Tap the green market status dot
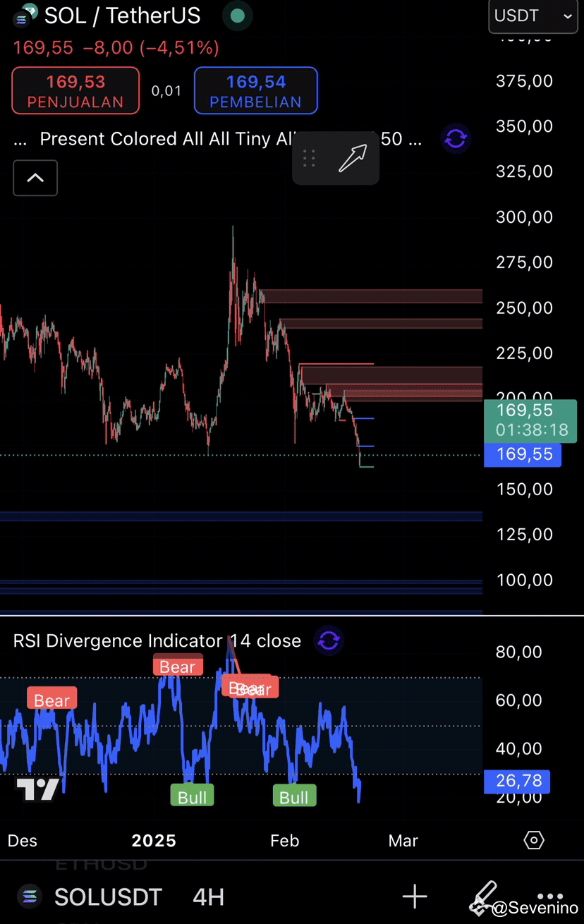Image resolution: width=584 pixels, height=924 pixels. click(x=237, y=16)
